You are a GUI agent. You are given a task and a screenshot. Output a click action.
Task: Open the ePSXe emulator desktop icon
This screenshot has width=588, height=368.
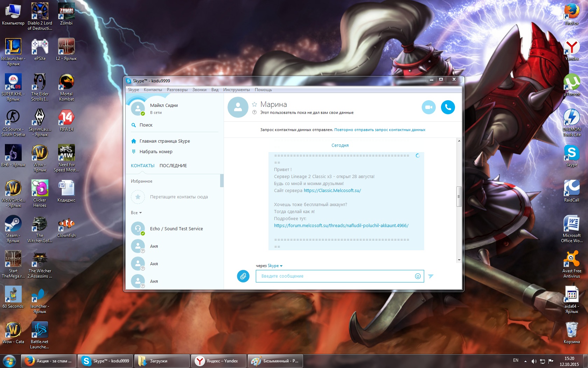(40, 49)
